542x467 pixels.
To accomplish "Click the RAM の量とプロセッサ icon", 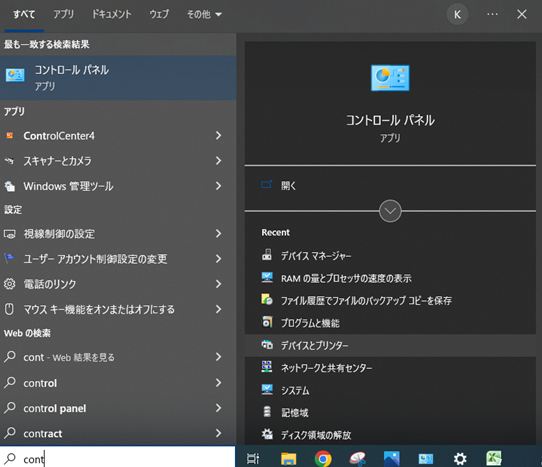I will click(x=267, y=278).
